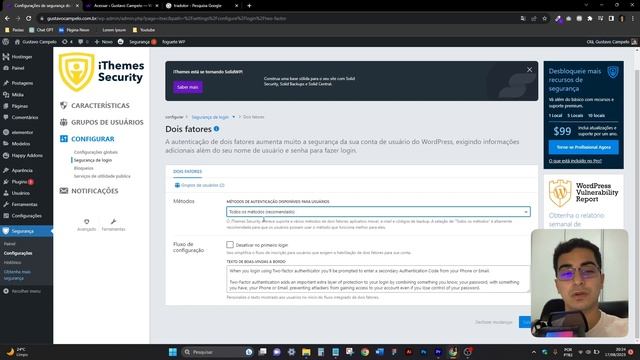The image size is (640, 360).
Task: Bookmark page with the star icon
Action: coord(544,18)
